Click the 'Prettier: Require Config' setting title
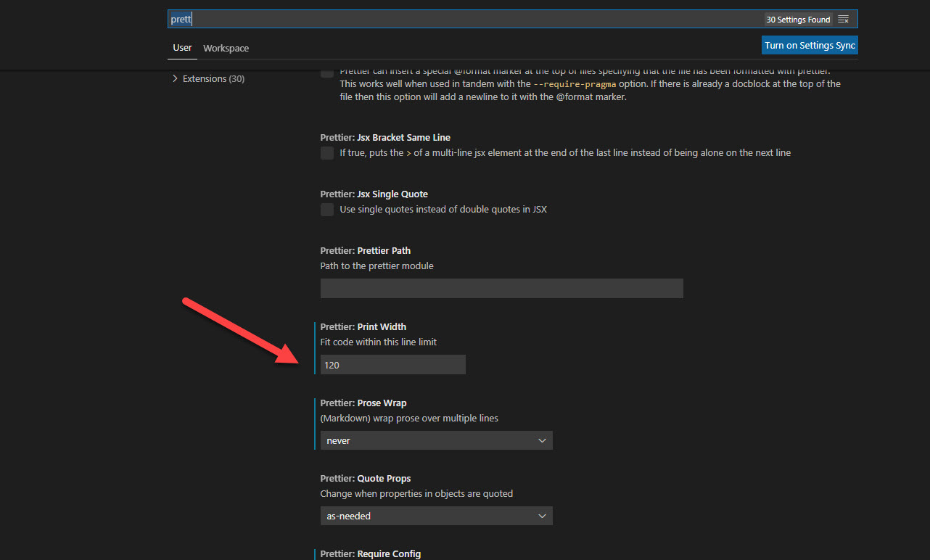Screen dimensions: 930x560 371,553
